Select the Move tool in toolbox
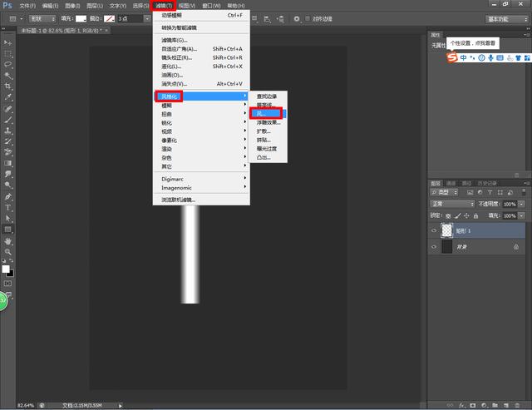Image resolution: width=532 pixels, height=410 pixels. (8, 42)
